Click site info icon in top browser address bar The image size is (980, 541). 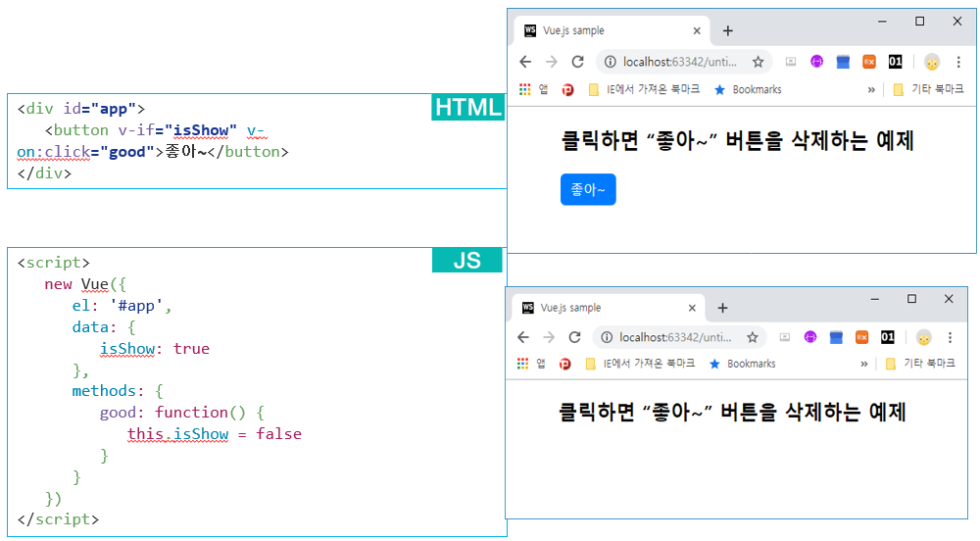tap(610, 62)
